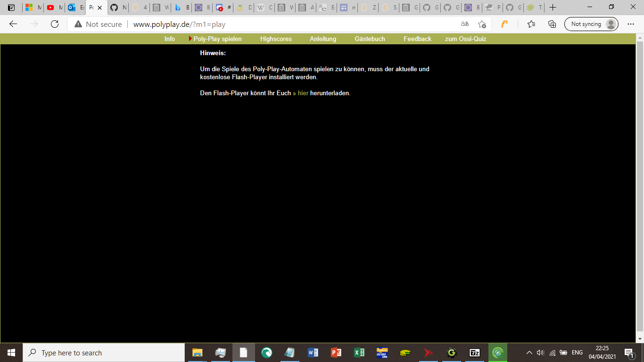The height and width of the screenshot is (362, 644).
Task: Go to zum Ossi-Quiz link
Action: click(466, 39)
